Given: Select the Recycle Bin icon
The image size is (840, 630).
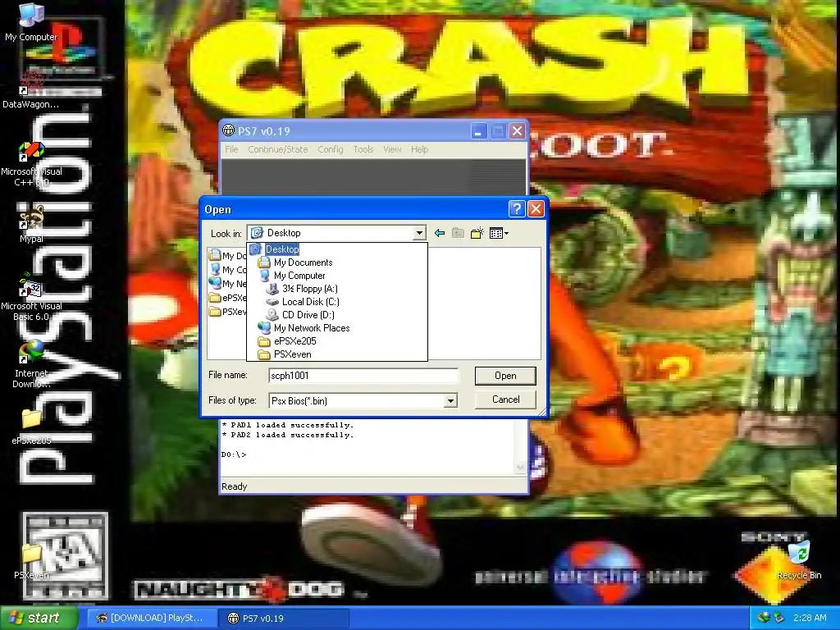Looking at the screenshot, I should click(799, 561).
